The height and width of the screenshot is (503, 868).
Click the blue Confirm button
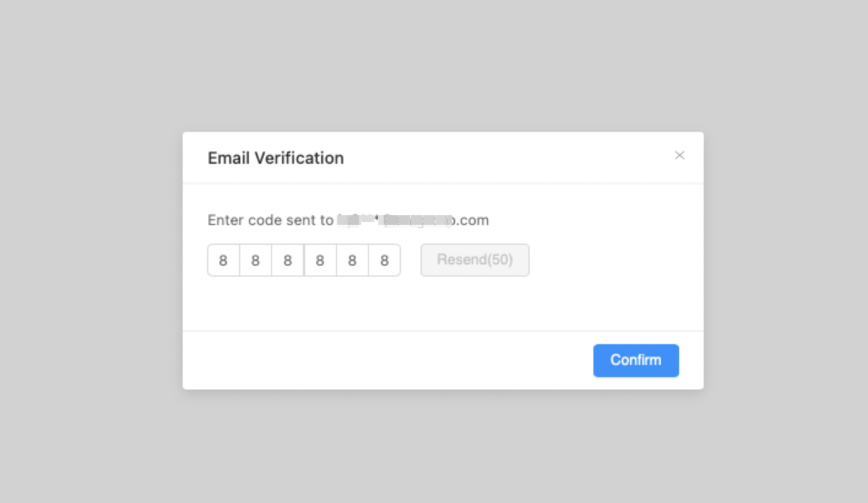(636, 361)
